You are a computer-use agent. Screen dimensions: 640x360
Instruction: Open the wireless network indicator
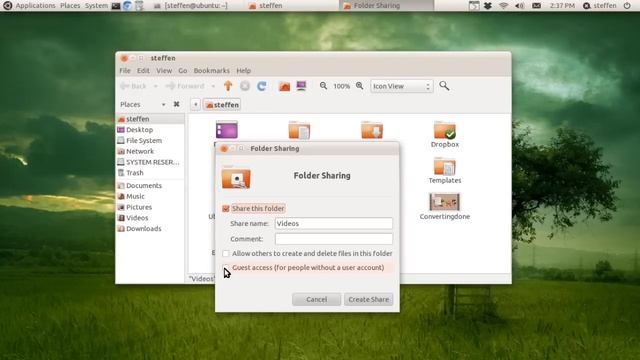coord(504,6)
